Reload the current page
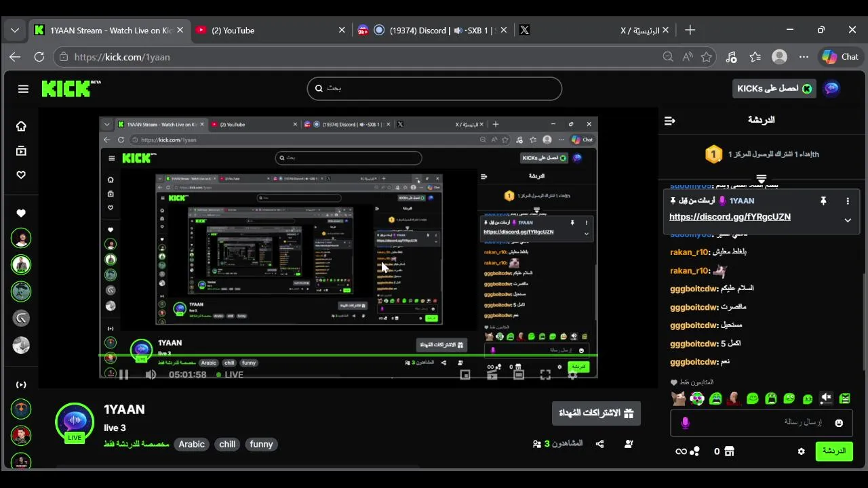 click(39, 57)
